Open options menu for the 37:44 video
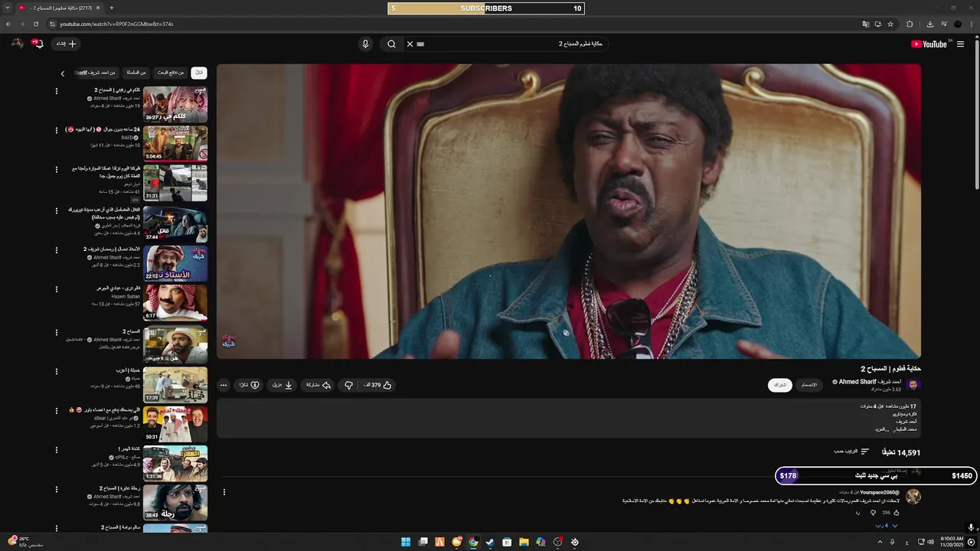Screen dimensions: 980x551 tap(56, 210)
